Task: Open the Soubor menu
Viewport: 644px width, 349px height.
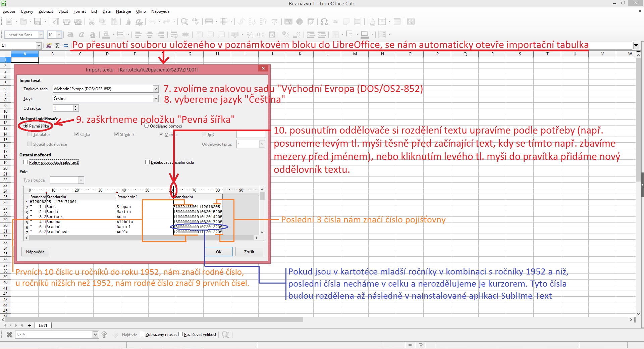Action: [9, 11]
